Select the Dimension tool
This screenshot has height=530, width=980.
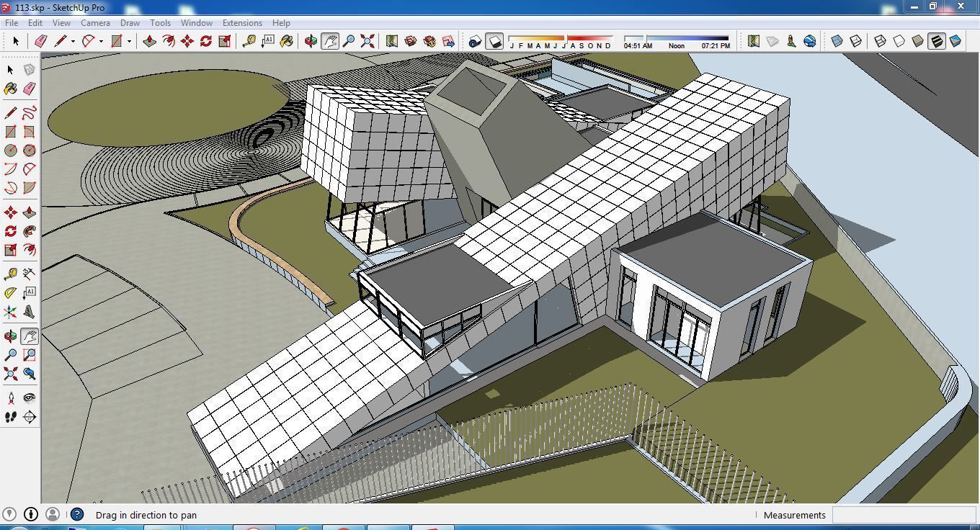tap(30, 274)
